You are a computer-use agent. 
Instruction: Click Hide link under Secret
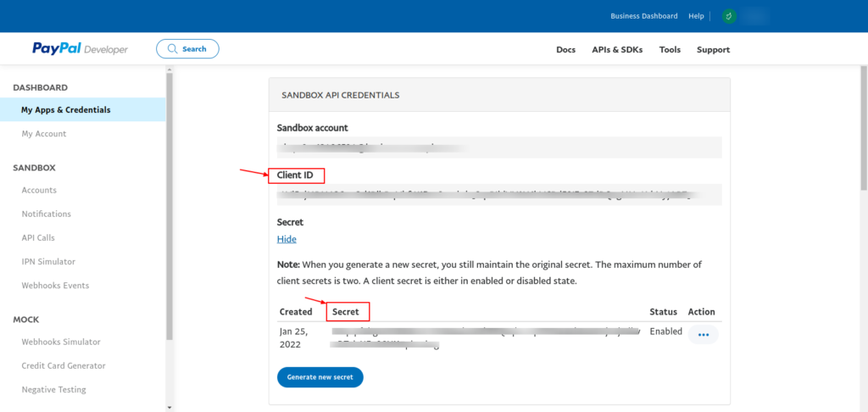pyautogui.click(x=287, y=239)
